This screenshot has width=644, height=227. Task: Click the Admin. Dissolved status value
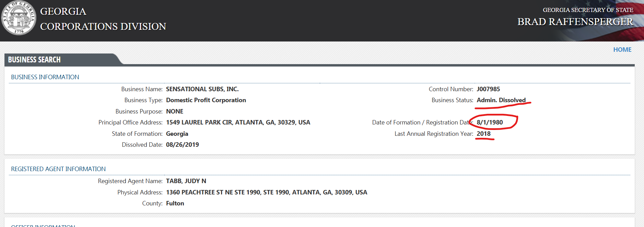[501, 100]
